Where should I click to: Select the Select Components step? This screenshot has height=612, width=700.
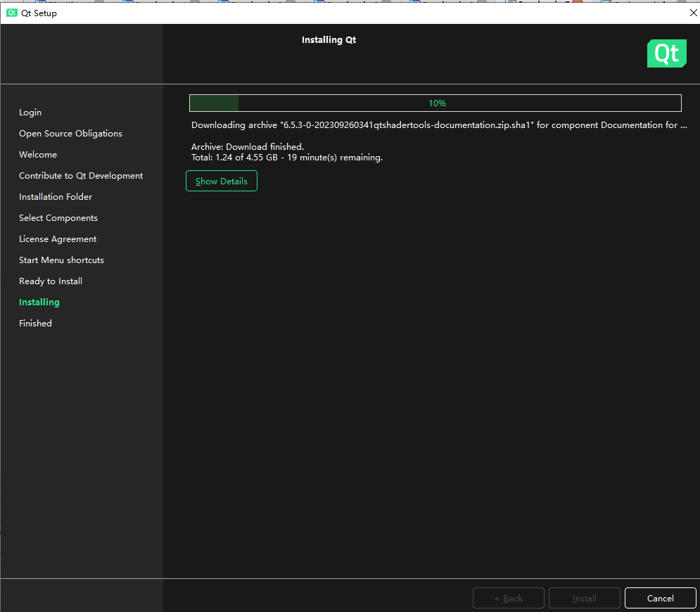pyautogui.click(x=58, y=218)
